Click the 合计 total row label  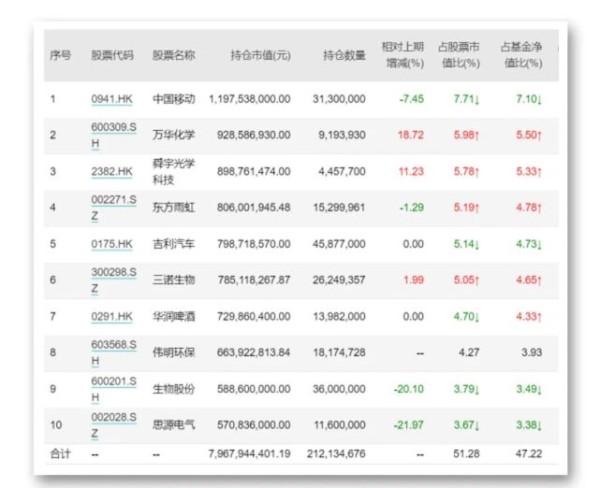point(60,454)
